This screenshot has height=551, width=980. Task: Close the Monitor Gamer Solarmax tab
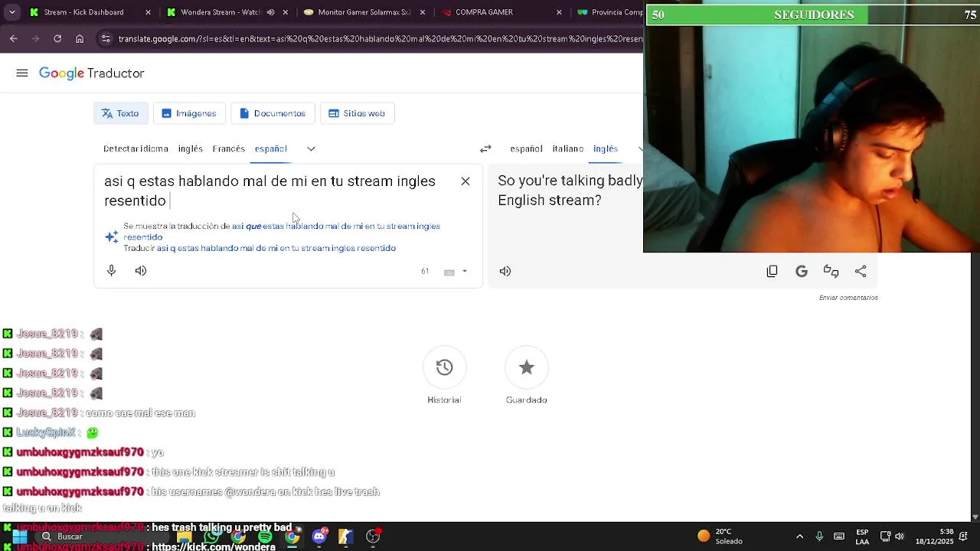(422, 12)
